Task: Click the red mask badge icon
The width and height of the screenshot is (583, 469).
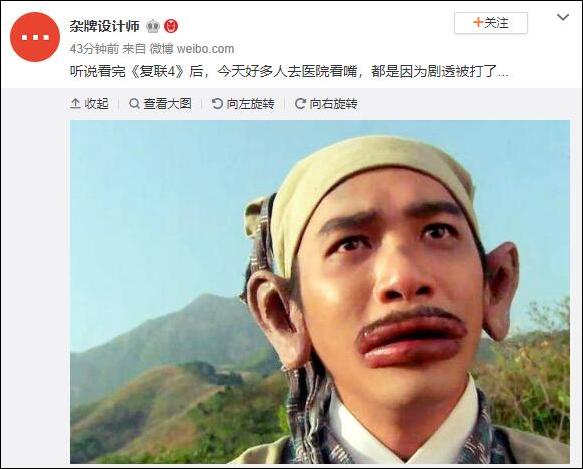Action: [x=171, y=26]
